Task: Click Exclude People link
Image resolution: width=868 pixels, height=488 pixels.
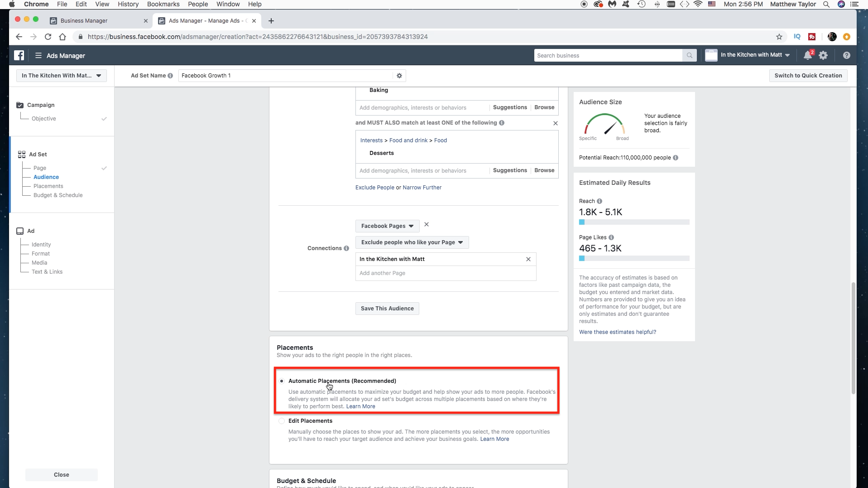Action: [x=375, y=188]
